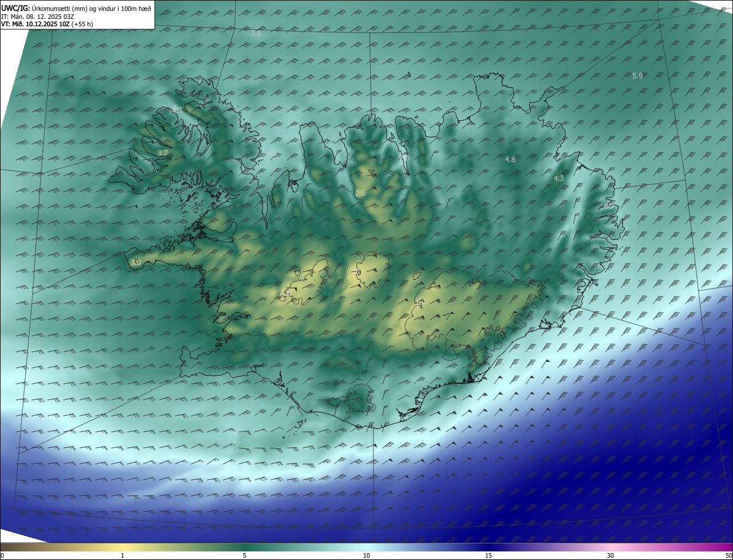
Task: Click the 10 tick on the color scale
Action: pyautogui.click(x=366, y=555)
